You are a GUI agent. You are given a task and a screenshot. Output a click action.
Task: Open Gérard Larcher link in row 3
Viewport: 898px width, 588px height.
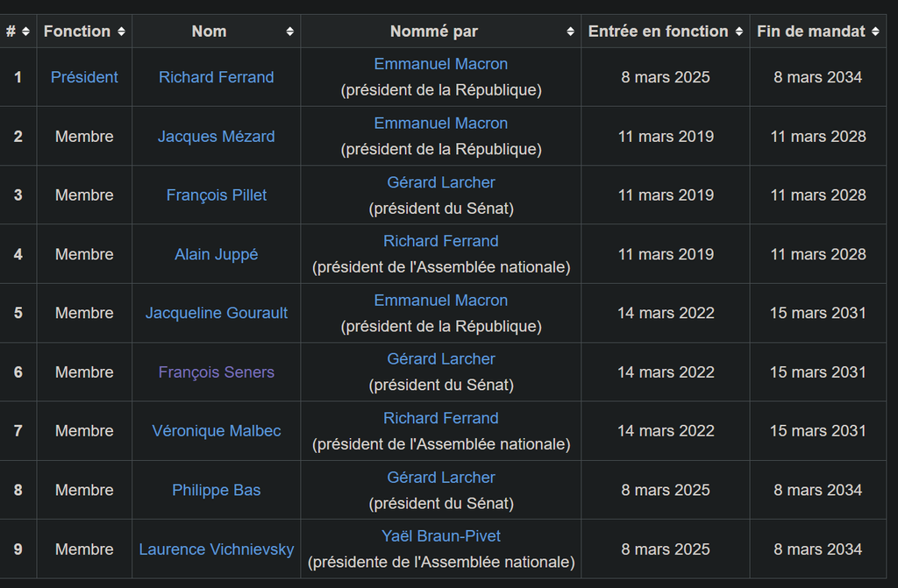coord(441,182)
